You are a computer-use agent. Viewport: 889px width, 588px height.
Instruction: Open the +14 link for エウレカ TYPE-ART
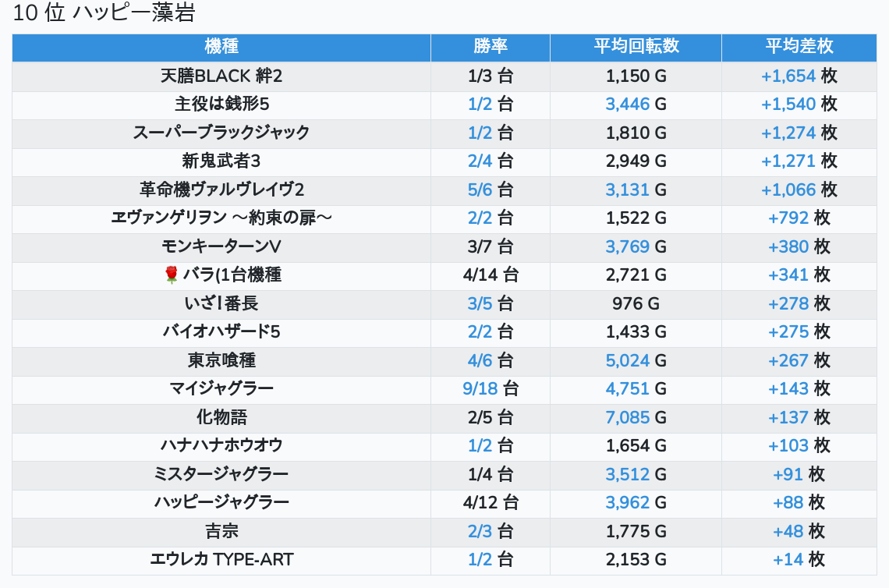click(788, 559)
